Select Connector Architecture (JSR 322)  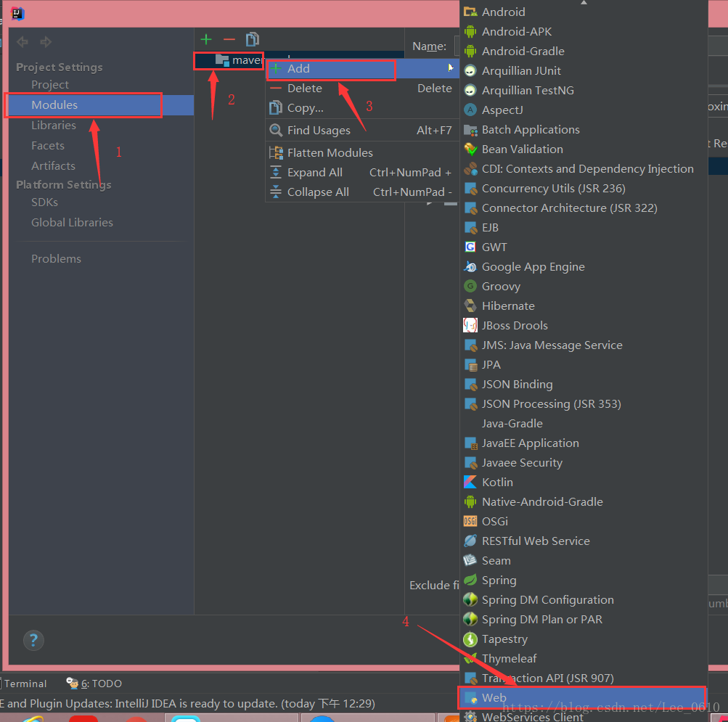click(584, 208)
